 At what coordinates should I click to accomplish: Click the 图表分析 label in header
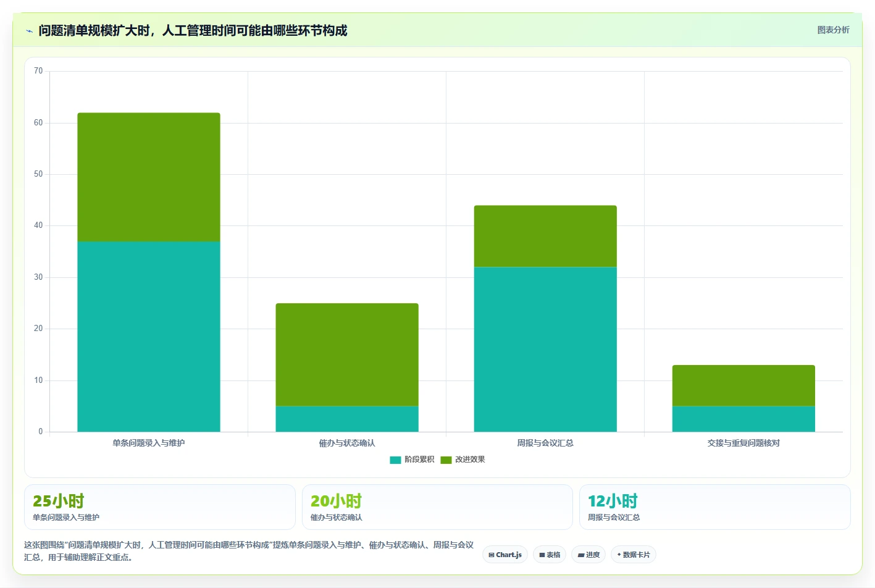[x=833, y=30]
